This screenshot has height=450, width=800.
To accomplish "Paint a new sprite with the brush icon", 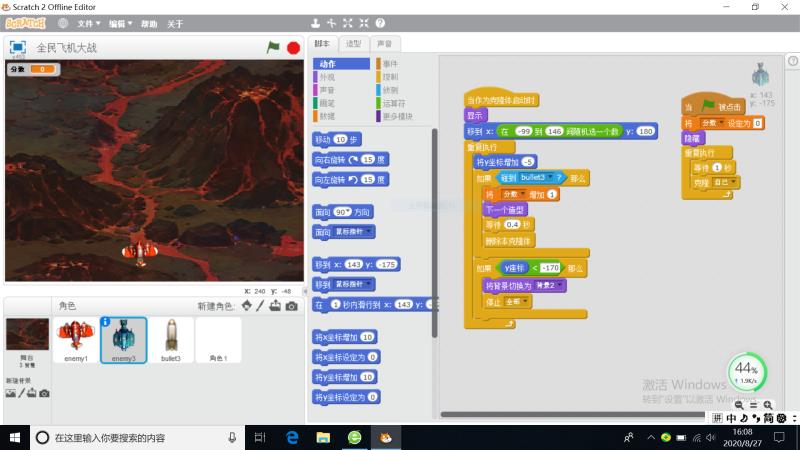I will point(260,306).
